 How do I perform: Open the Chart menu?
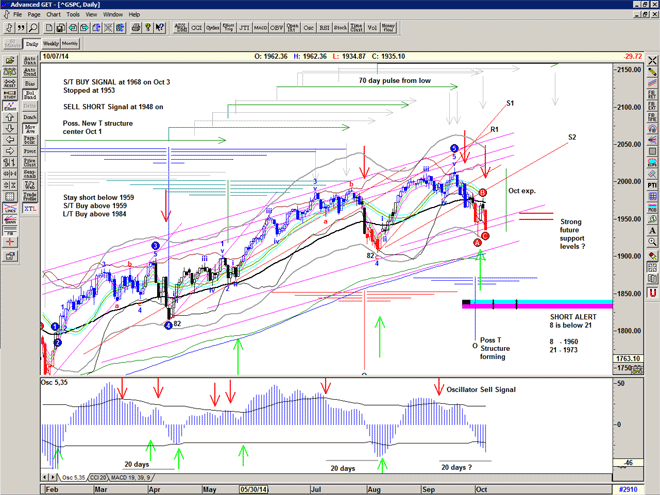[54, 15]
